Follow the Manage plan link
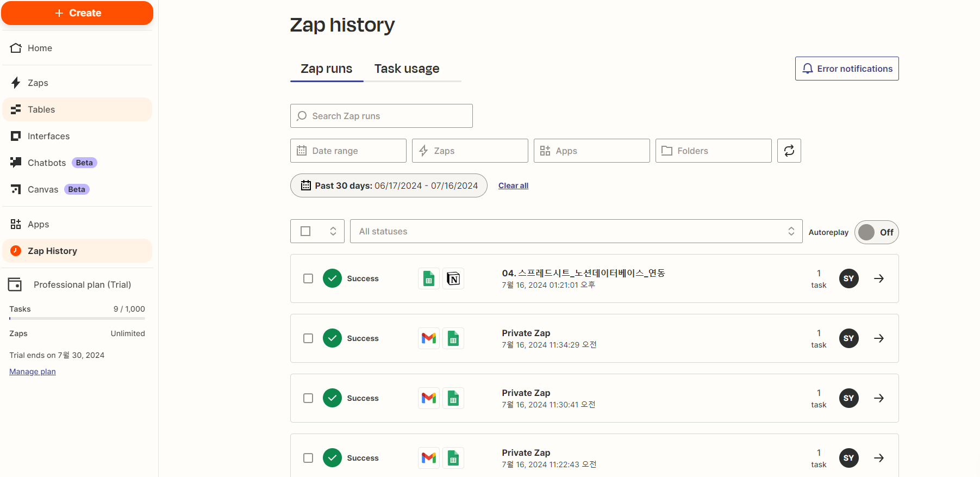The height and width of the screenshot is (477, 980). coord(33,371)
